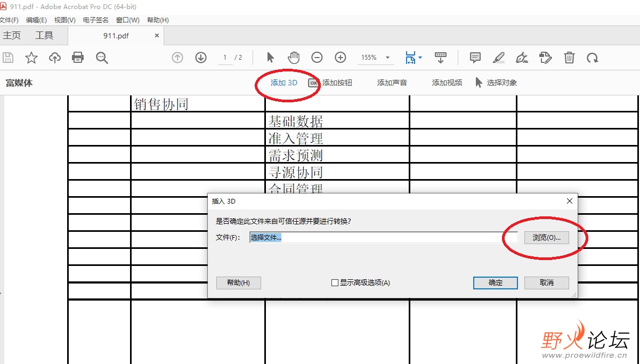Zoom out with the minus icon
Screen dimensions: 640x364
point(317,58)
